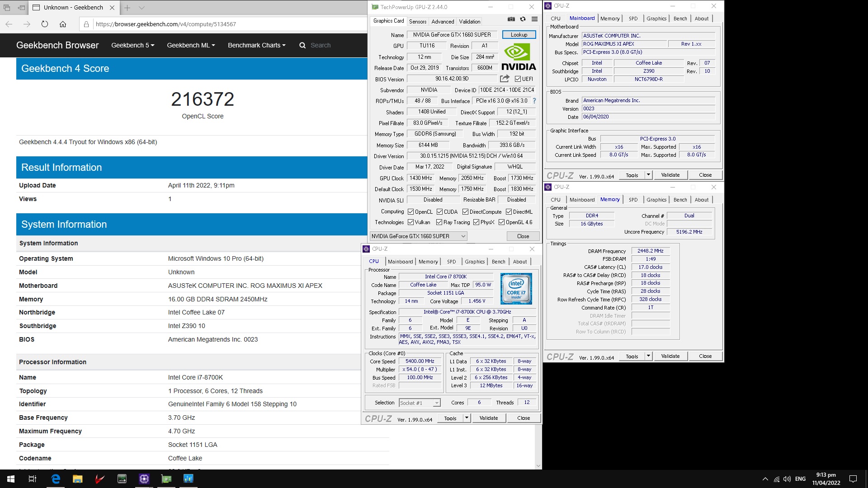The height and width of the screenshot is (488, 868).
Task: Click CPU-Z purple taskbar icon
Action: (144, 479)
